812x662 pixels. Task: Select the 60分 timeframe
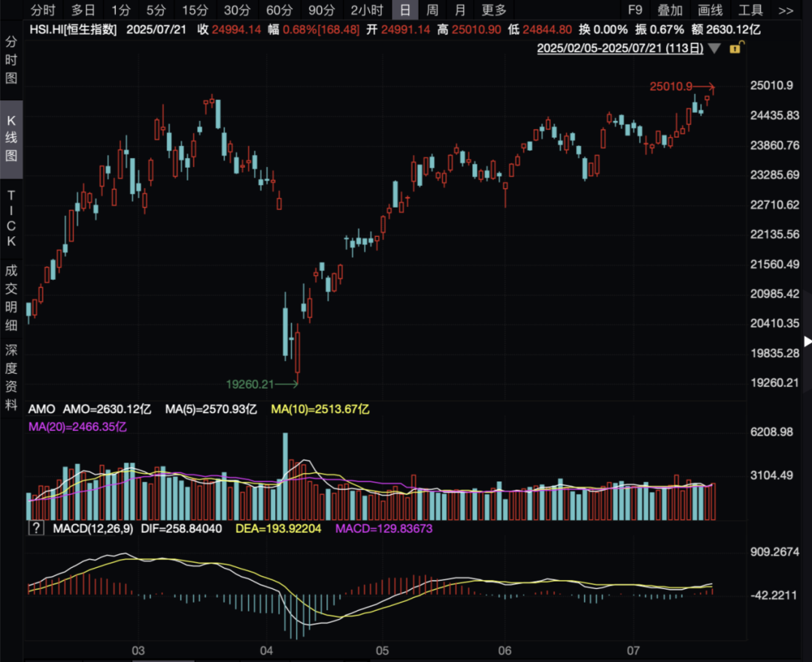click(x=279, y=11)
